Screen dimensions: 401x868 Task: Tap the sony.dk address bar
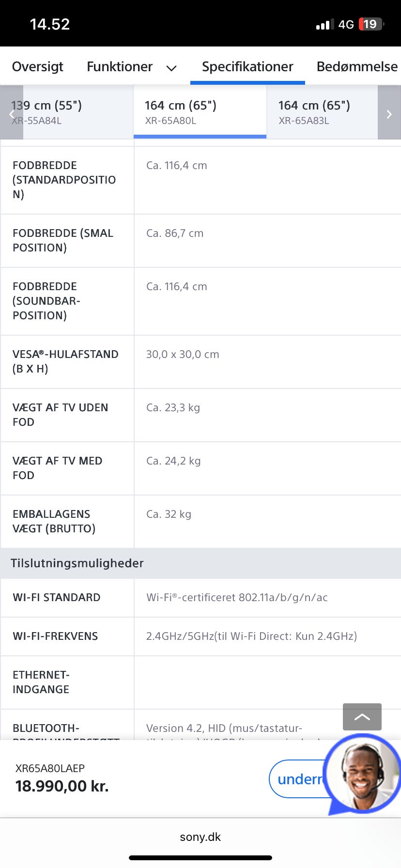click(x=200, y=837)
